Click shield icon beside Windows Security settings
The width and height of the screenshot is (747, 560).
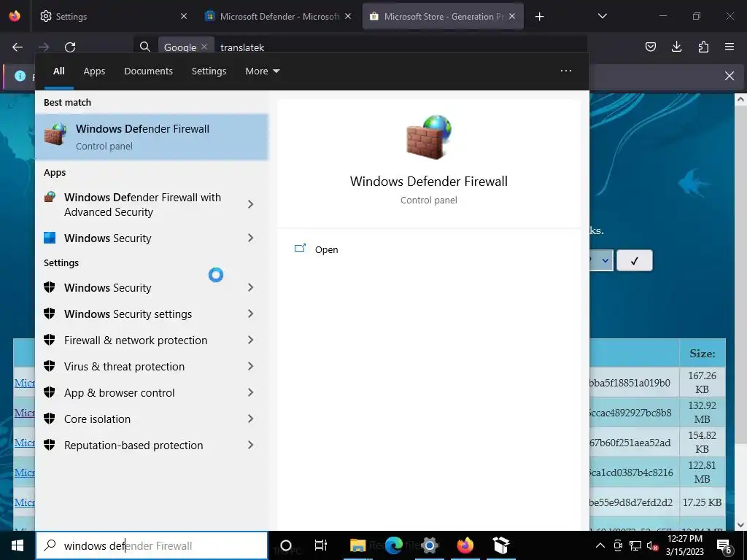click(x=49, y=314)
